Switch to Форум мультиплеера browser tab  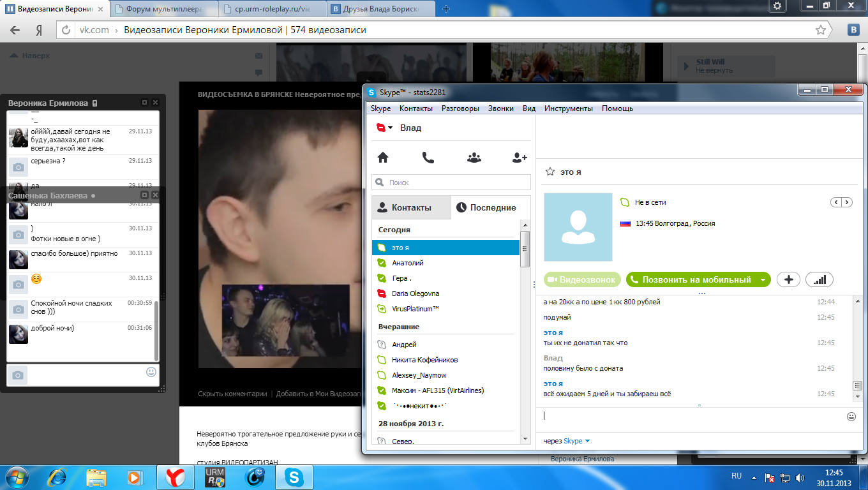pos(164,9)
